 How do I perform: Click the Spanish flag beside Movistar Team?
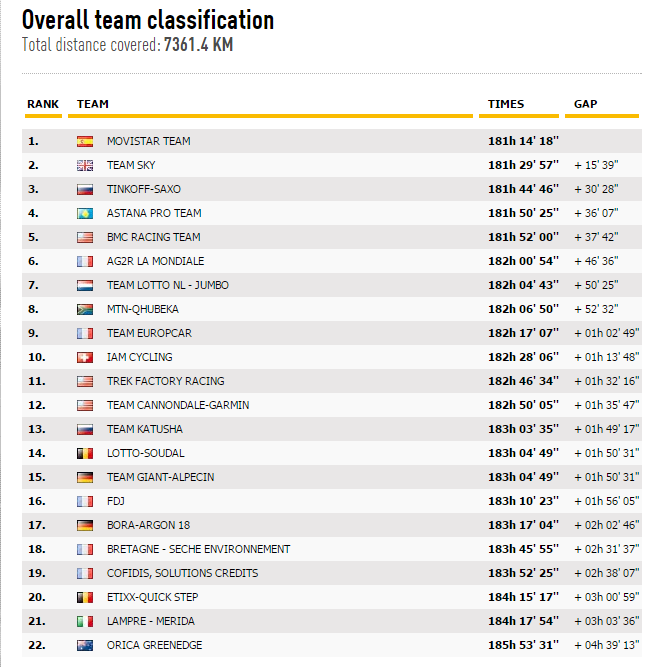click(x=85, y=141)
